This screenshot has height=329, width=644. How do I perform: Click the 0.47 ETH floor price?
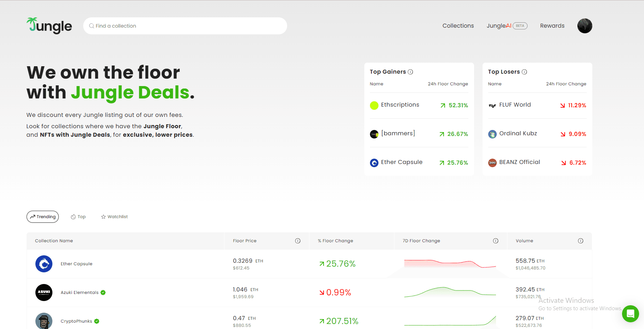pyautogui.click(x=244, y=318)
